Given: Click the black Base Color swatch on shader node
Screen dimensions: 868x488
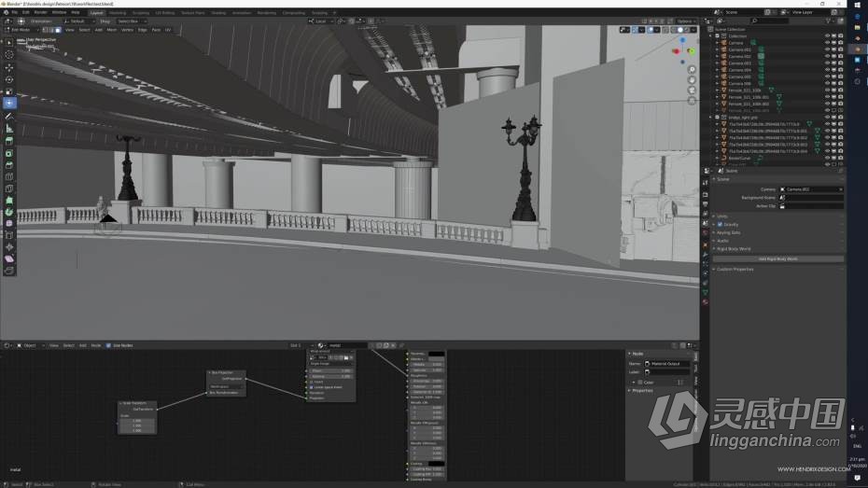Looking at the screenshot, I should (x=436, y=354).
